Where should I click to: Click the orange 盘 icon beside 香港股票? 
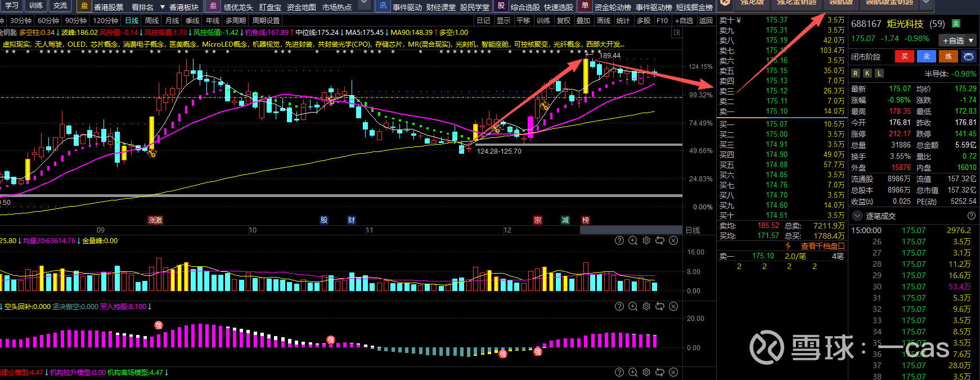[84, 6]
